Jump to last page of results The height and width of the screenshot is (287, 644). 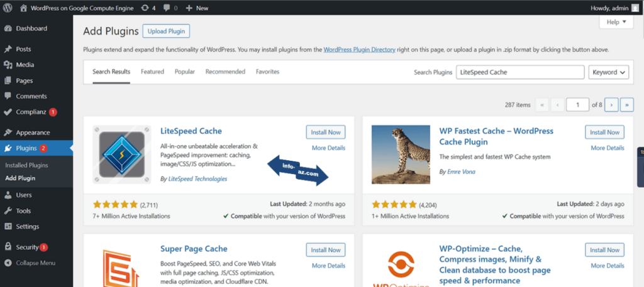pos(627,105)
